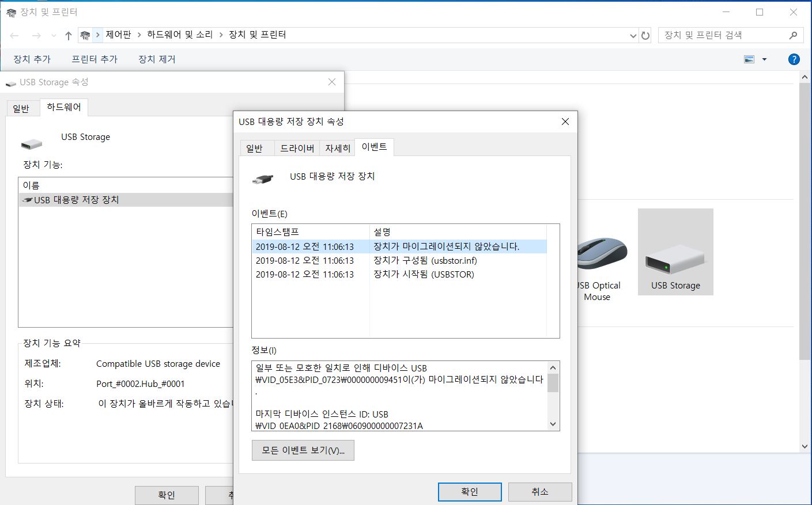Select event 장치가 시작됨 (USBSTOR)
This screenshot has height=505, width=812.
399,274
